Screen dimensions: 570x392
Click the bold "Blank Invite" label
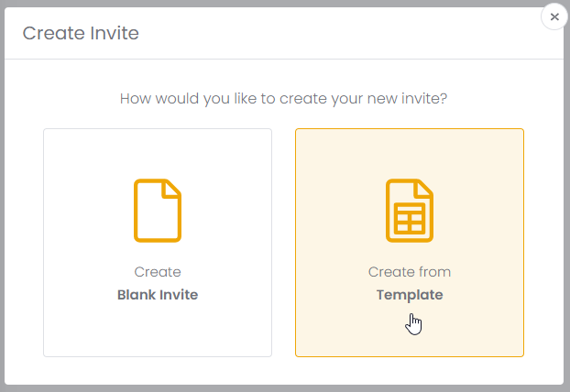tap(158, 295)
